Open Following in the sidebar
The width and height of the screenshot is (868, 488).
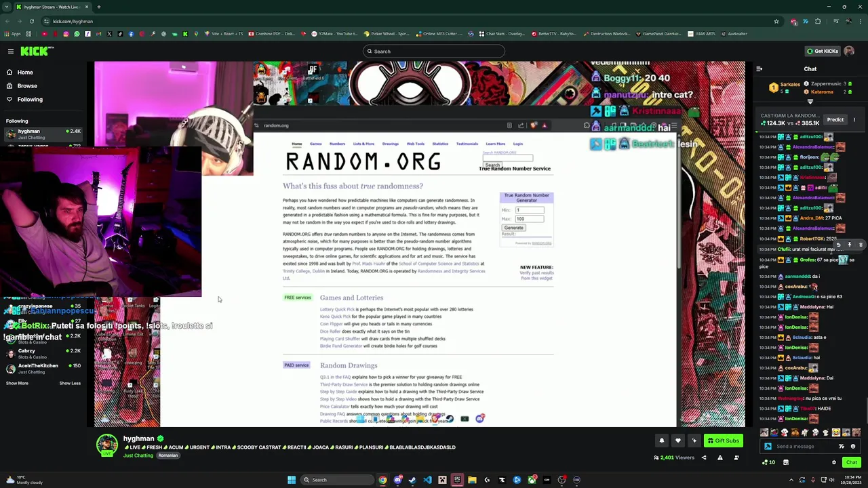coord(30,99)
